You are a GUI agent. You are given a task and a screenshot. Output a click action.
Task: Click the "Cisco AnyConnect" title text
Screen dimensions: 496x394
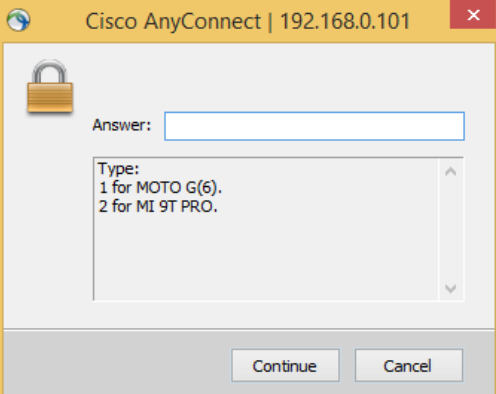point(173,22)
